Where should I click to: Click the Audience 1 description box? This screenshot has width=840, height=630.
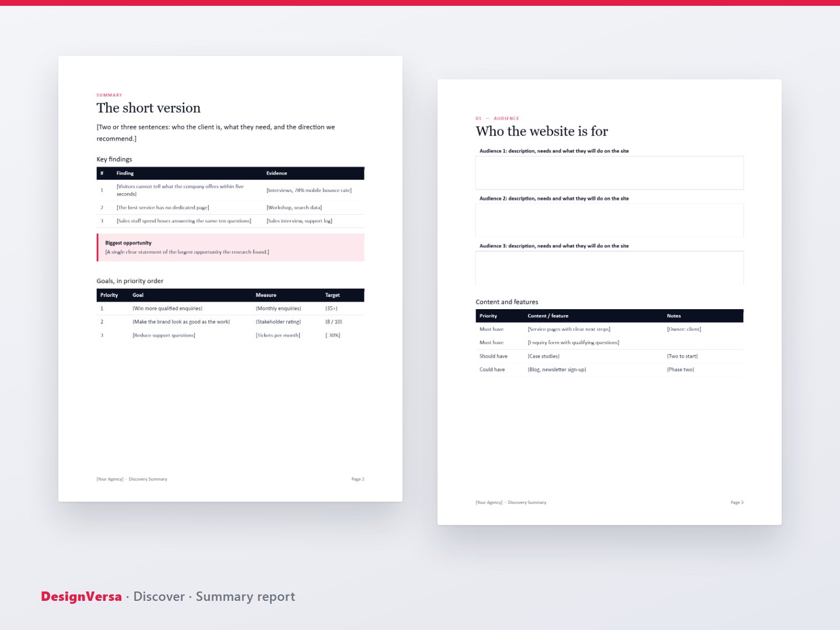pos(610,173)
